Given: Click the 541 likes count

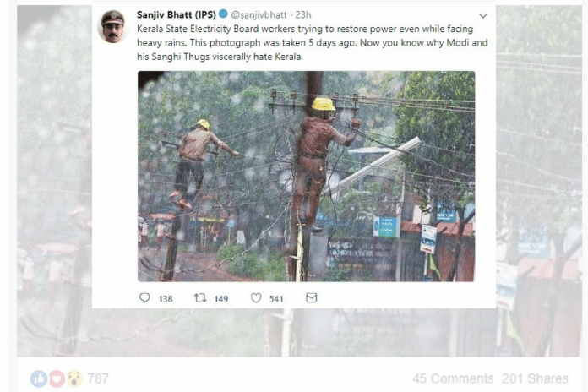Looking at the screenshot, I should (276, 298).
